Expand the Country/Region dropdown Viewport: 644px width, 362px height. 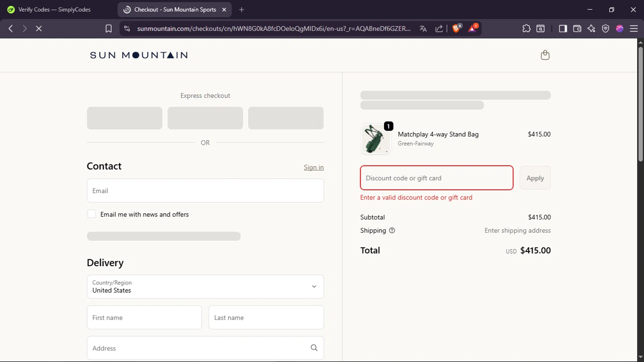point(205,286)
